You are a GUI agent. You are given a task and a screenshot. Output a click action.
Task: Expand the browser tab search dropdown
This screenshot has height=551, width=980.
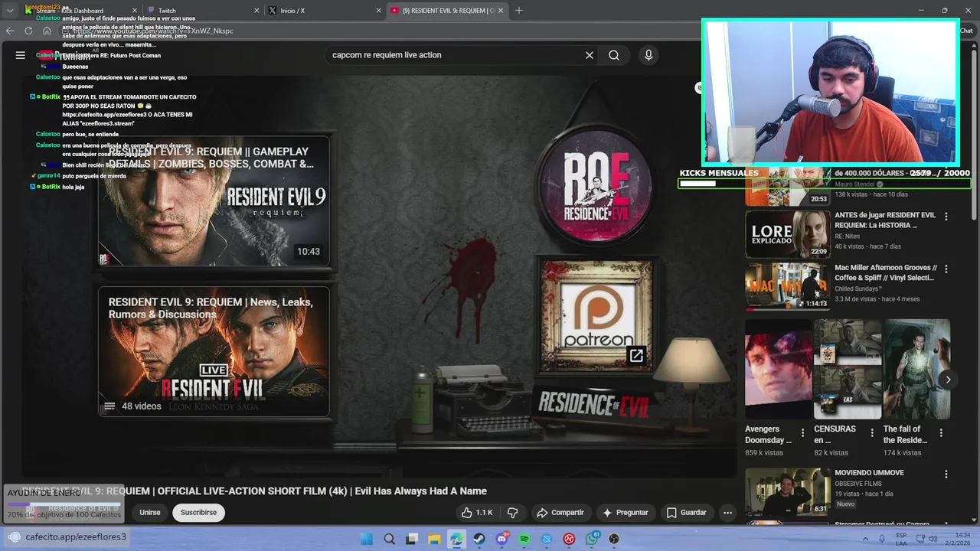pyautogui.click(x=10, y=11)
